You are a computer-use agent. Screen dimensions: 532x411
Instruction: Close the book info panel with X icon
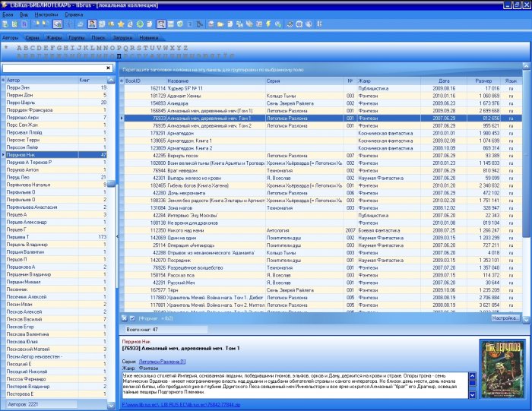pos(124,318)
